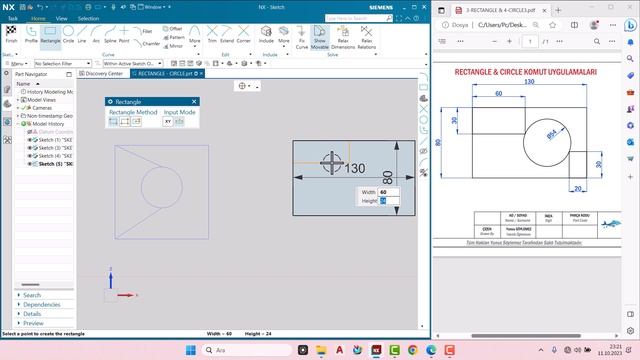Image resolution: width=640 pixels, height=360 pixels.
Task: Open the No Selection Filter dropdown
Action: coord(62,64)
